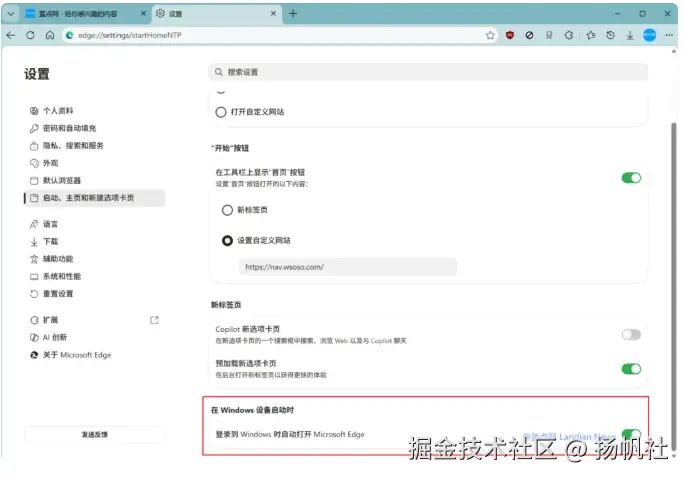This screenshot has width=685, height=479.
Task: Toggle 登录到 Windows 时自动打开 Microsoft Edge
Action: click(x=631, y=434)
